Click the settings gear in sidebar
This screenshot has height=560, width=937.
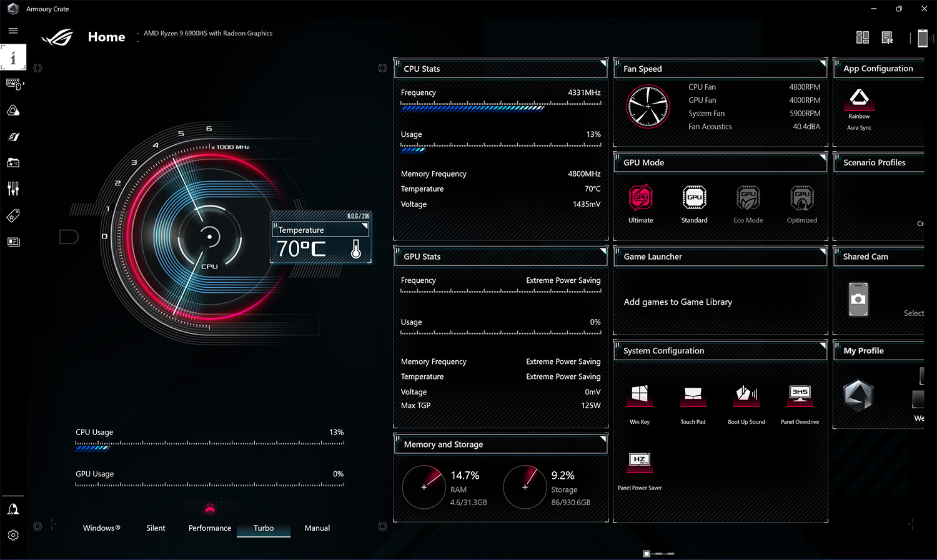pos(13,535)
